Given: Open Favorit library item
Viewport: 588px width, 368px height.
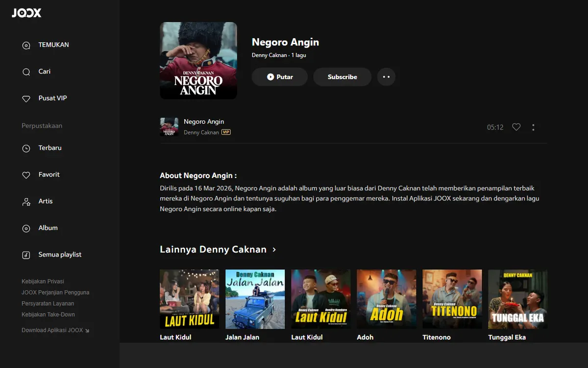Looking at the screenshot, I should coord(49,174).
